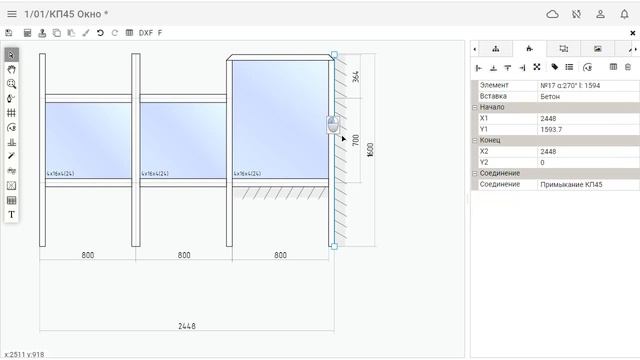Open the Соединение field Примыкание КП45
The height and width of the screenshot is (360, 640).
[x=588, y=184]
